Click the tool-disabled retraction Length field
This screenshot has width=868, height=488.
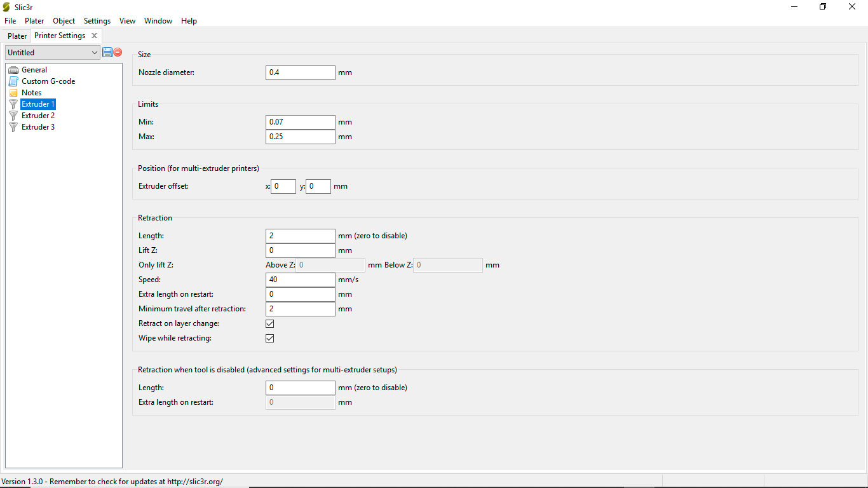pos(300,388)
